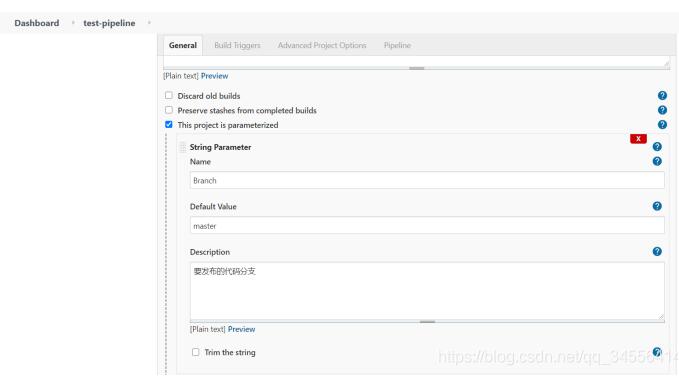Grab the String Parameter drag handle
This screenshot has width=679, height=381.
tap(183, 147)
